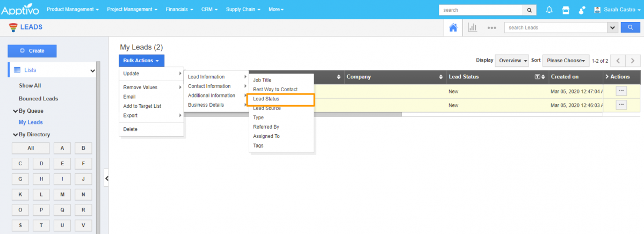This screenshot has width=644, height=234.
Task: Open the Sort Please Choose dropdown
Action: pyautogui.click(x=566, y=61)
